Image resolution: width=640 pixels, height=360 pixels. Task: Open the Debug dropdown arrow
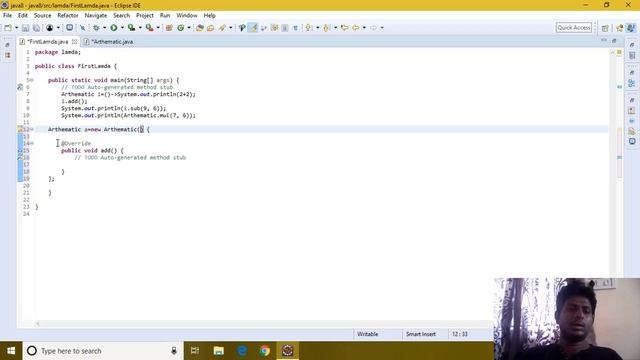(104, 28)
